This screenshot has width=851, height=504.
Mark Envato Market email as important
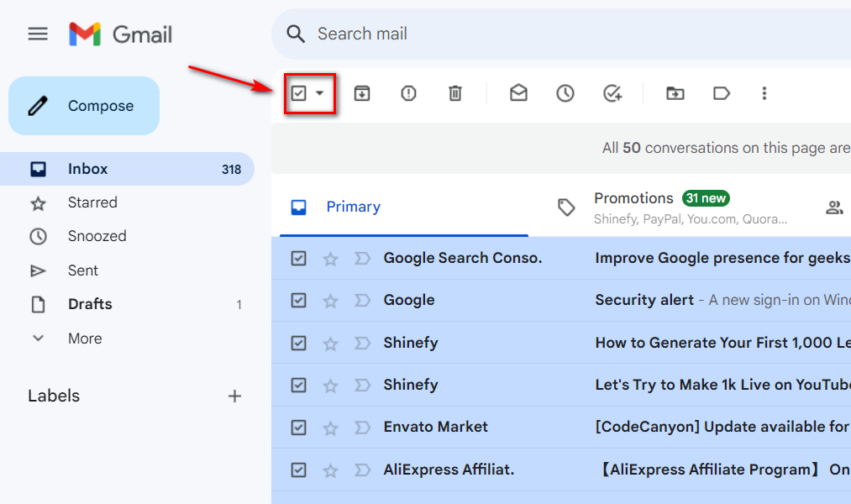pos(362,428)
